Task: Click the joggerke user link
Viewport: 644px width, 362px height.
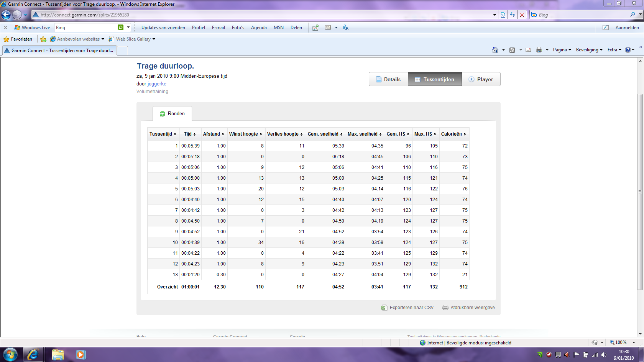Action: [157, 84]
